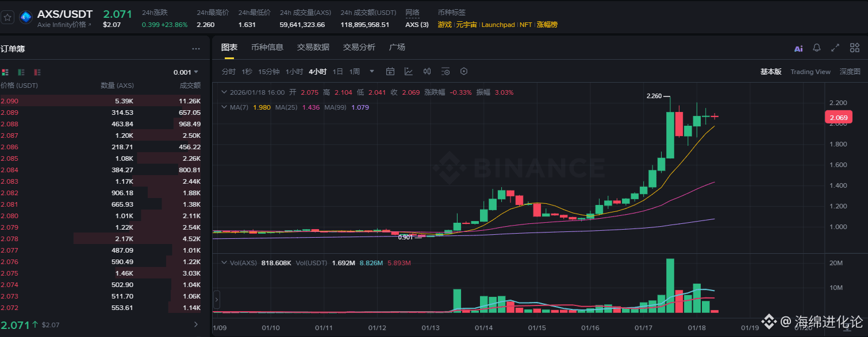The width and height of the screenshot is (868, 337).
Task: Click the NFT coin tag link
Action: point(525,25)
